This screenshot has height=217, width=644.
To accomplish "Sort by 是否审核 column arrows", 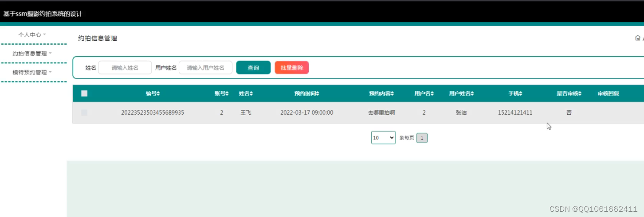I will 580,94.
